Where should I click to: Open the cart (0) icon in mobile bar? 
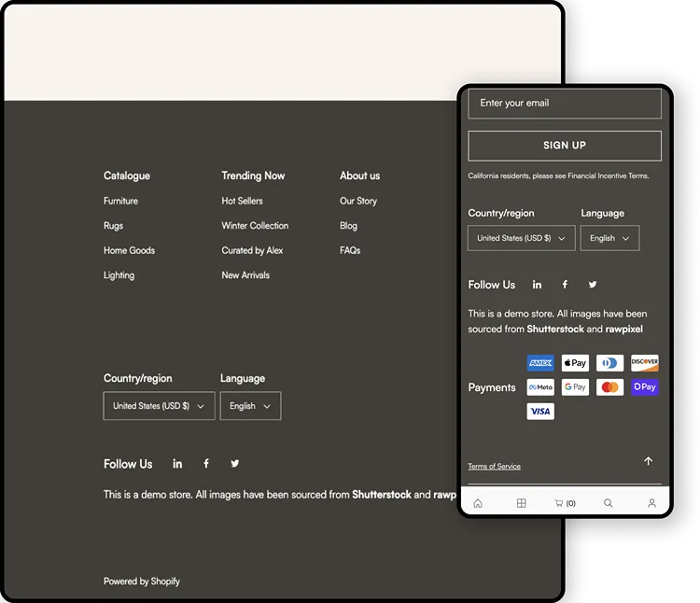[x=565, y=503]
